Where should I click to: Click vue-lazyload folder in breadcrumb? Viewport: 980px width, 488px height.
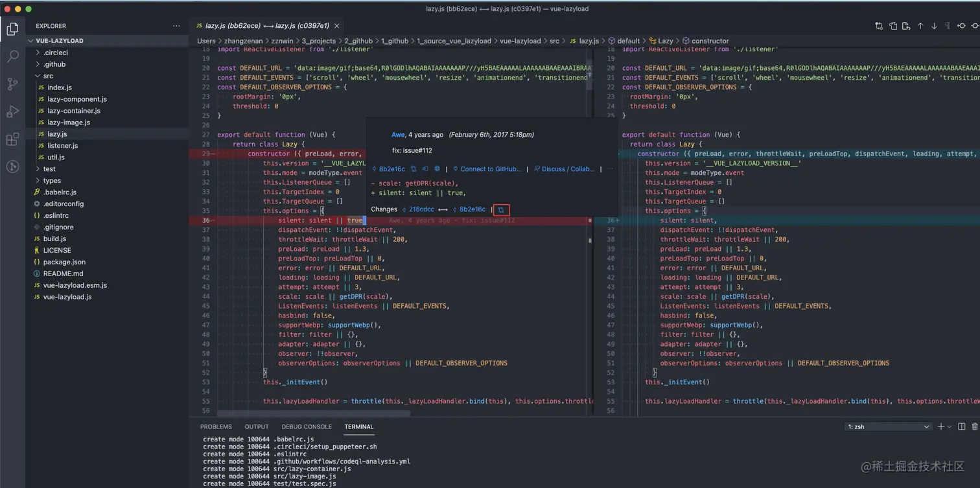(520, 41)
